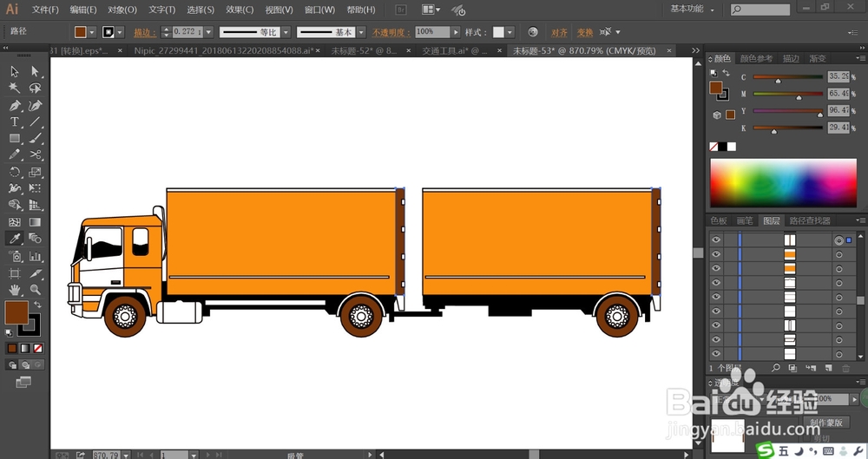
Task: Click the 对齐 align link
Action: click(558, 32)
